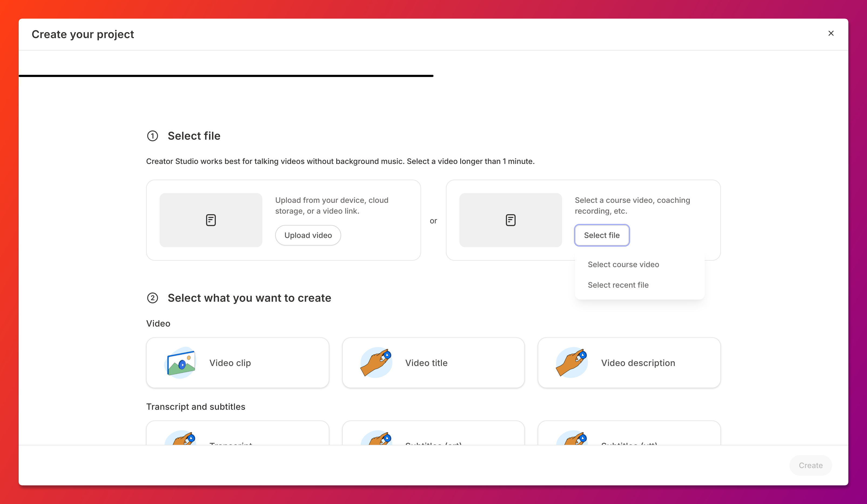Choose the Video description option card
Viewport: 867px width, 504px height.
(629, 363)
